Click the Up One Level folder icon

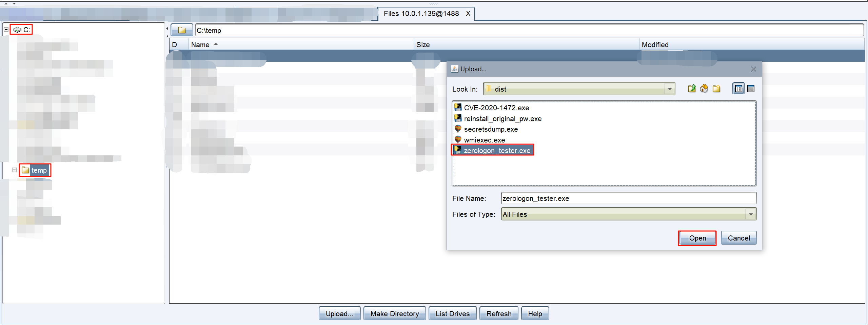(x=692, y=89)
